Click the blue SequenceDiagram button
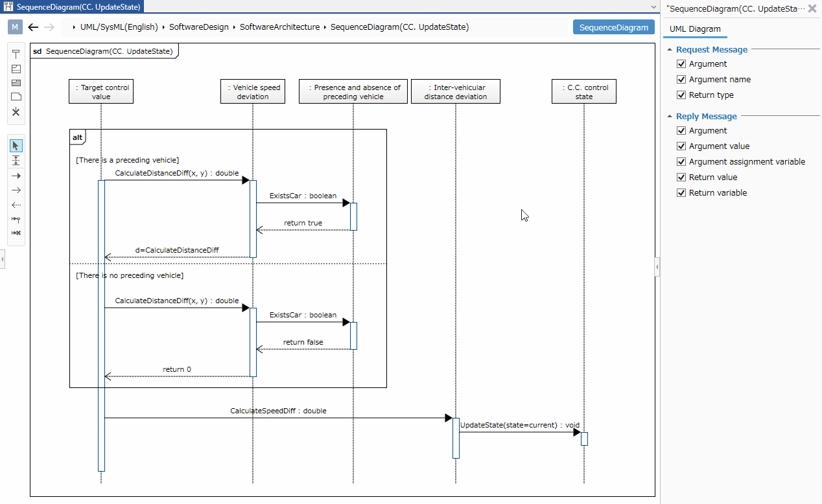 tap(613, 27)
